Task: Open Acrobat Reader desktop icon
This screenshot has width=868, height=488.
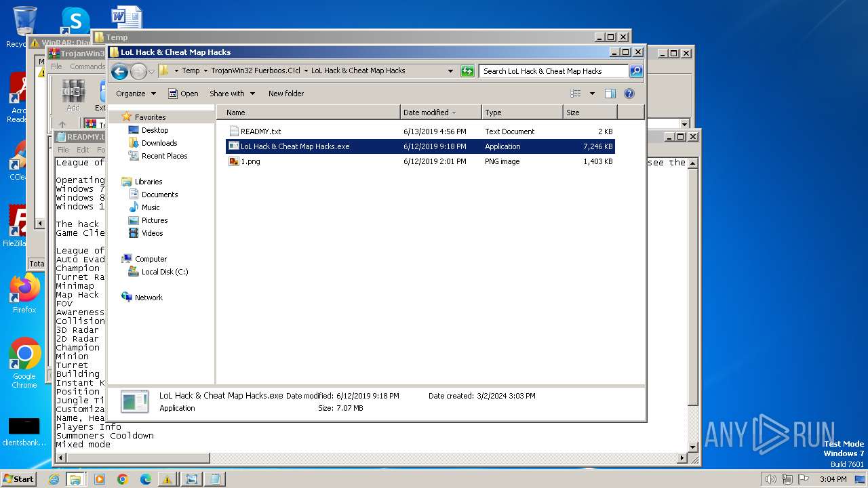Action: 18,98
